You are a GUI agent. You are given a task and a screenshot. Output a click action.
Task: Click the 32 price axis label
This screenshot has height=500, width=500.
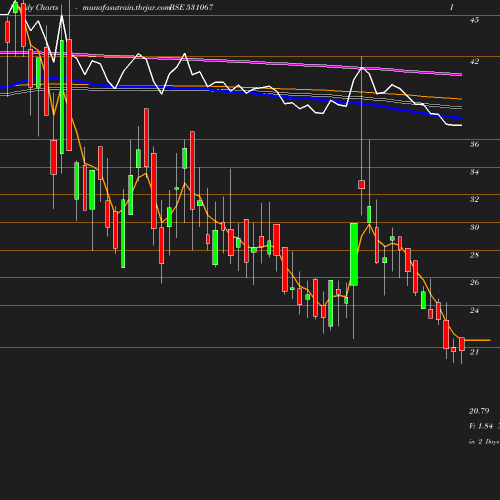474,199
